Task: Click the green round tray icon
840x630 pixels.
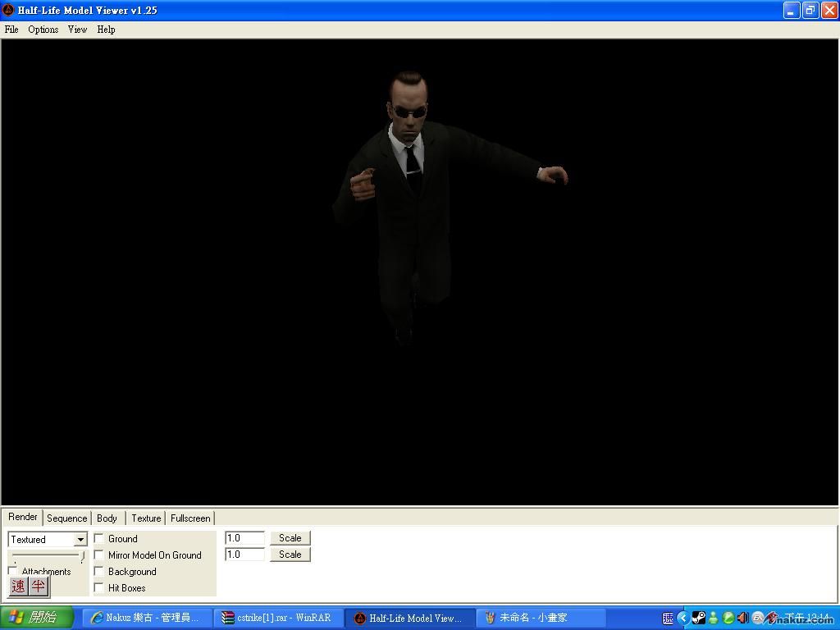Action: click(728, 618)
